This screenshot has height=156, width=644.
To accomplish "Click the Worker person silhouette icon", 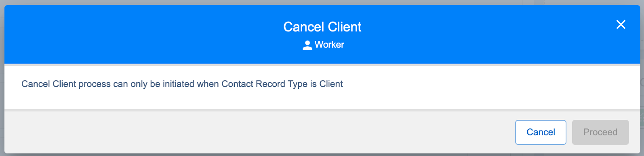I will tap(307, 45).
